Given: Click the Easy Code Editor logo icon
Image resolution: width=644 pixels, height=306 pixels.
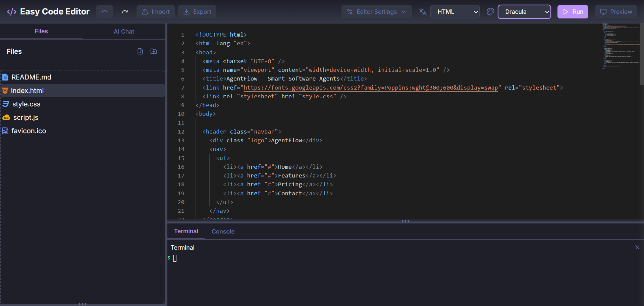Looking at the screenshot, I should click(12, 12).
